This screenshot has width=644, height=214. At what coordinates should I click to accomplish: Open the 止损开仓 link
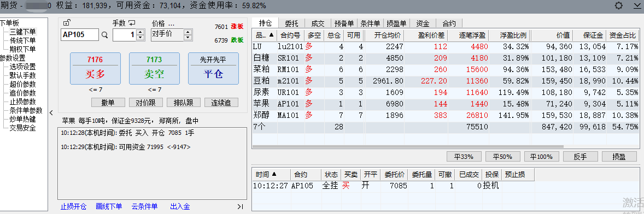73,206
